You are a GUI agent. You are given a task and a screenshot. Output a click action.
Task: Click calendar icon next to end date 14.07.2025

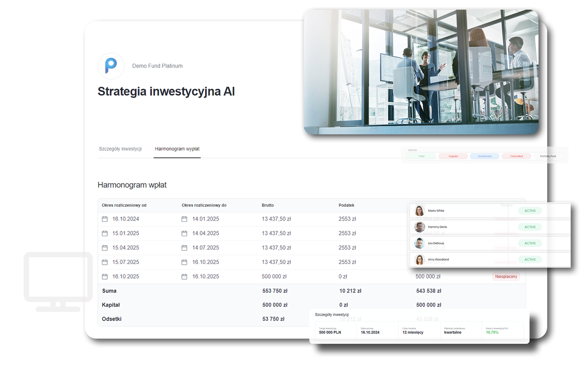click(x=184, y=248)
